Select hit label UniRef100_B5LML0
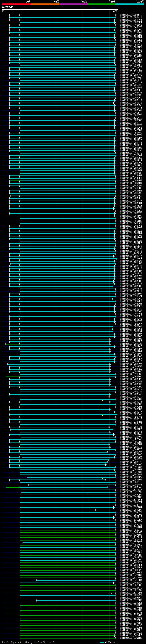Viewport: 146px width, 644px height. click(131, 196)
